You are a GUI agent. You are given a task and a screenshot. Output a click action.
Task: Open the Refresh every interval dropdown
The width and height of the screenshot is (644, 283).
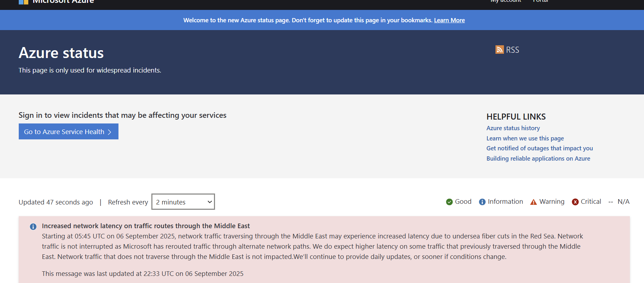click(183, 202)
